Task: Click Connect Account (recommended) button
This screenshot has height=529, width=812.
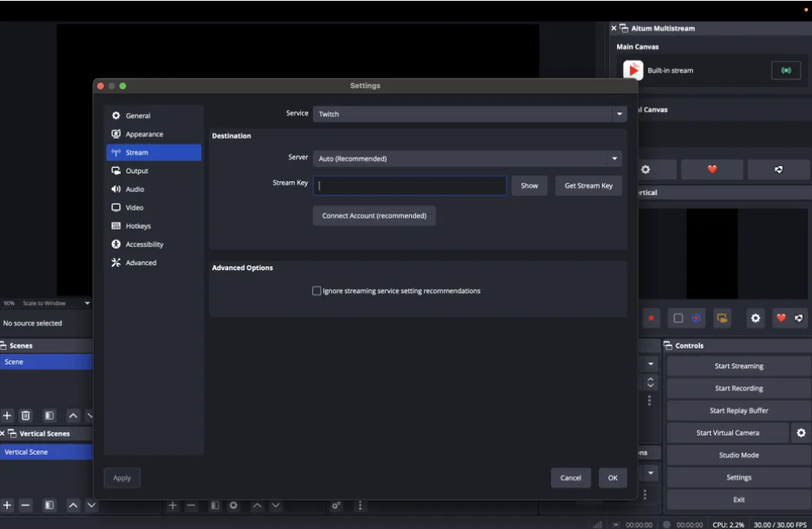Action: [374, 216]
